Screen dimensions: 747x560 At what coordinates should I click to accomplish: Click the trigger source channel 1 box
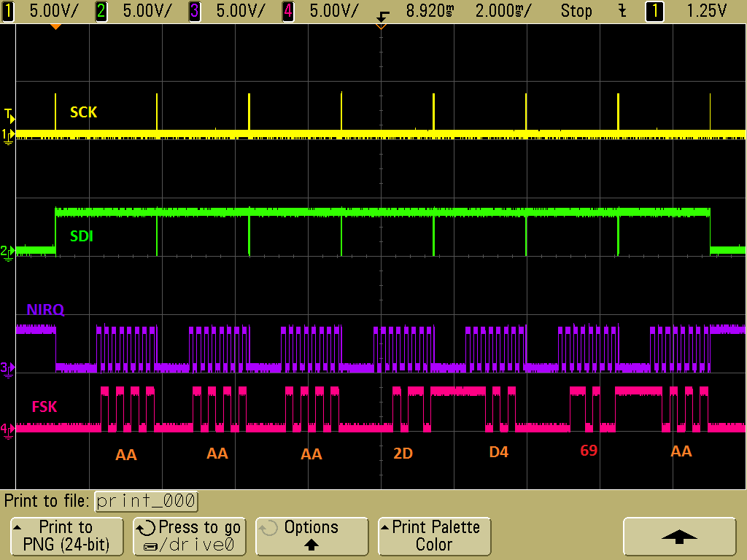(x=654, y=11)
